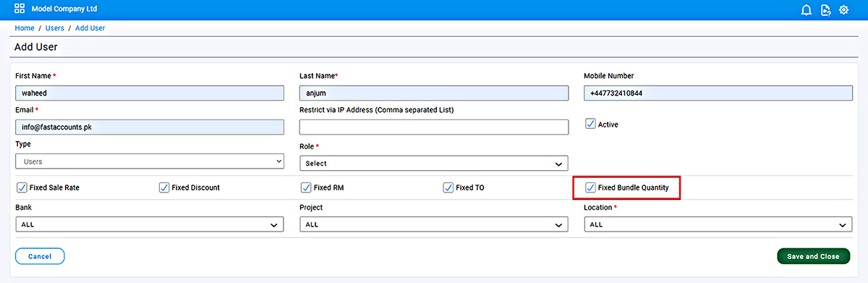Image resolution: width=868 pixels, height=283 pixels.
Task: Click the Cancel button
Action: click(x=40, y=256)
